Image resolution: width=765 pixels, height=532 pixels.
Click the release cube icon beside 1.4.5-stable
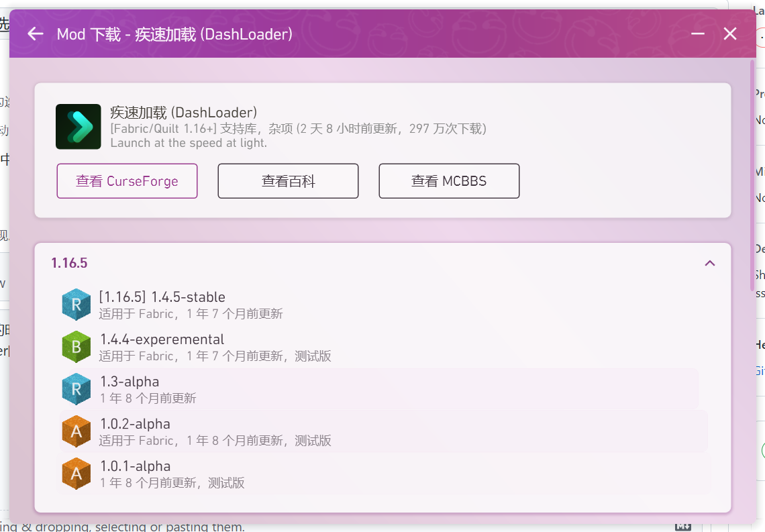pos(76,304)
